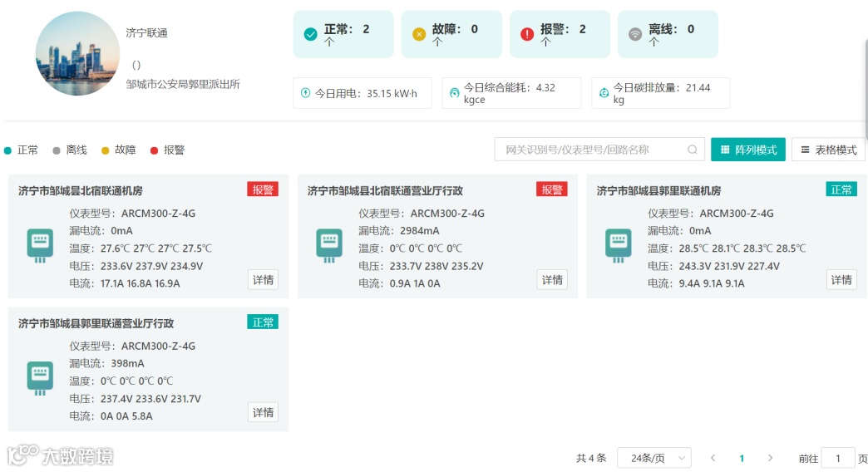Switch to 表格模式 view

coord(828,150)
